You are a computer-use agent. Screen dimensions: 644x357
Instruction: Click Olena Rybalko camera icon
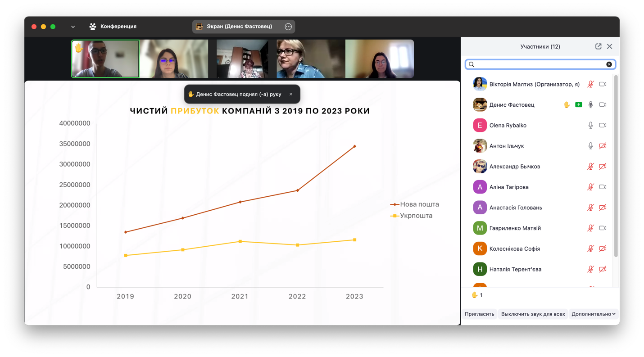(603, 126)
